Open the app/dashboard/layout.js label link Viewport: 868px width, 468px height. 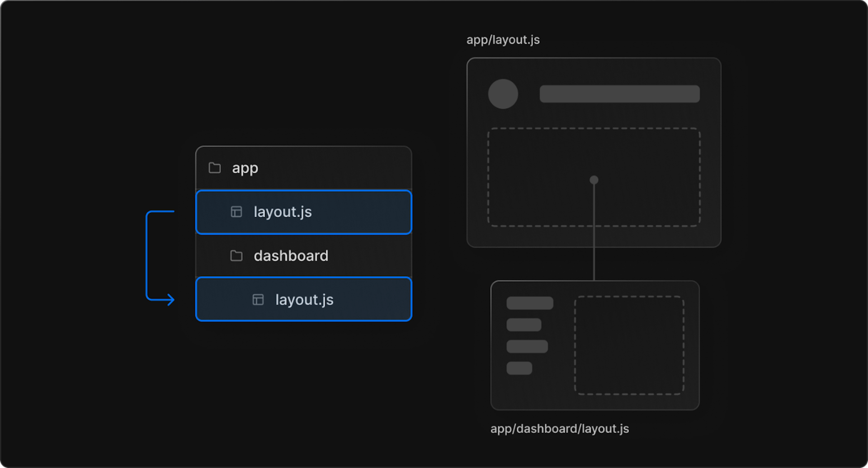560,429
